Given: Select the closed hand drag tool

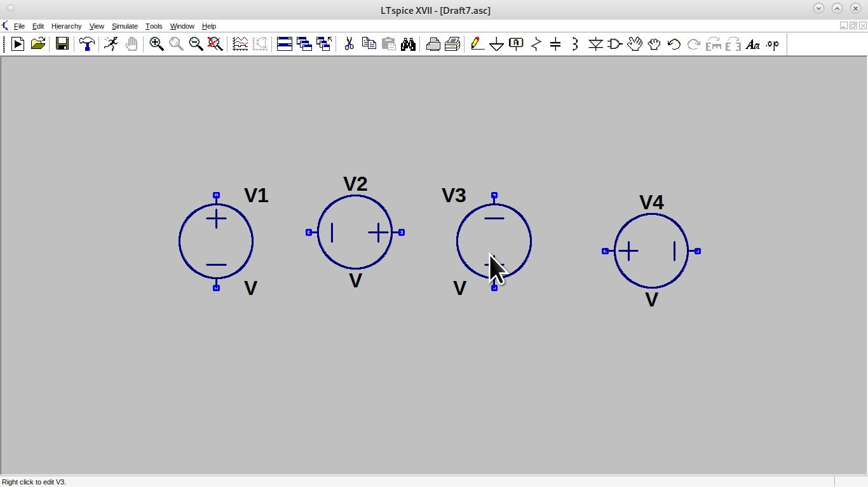Looking at the screenshot, I should point(654,44).
